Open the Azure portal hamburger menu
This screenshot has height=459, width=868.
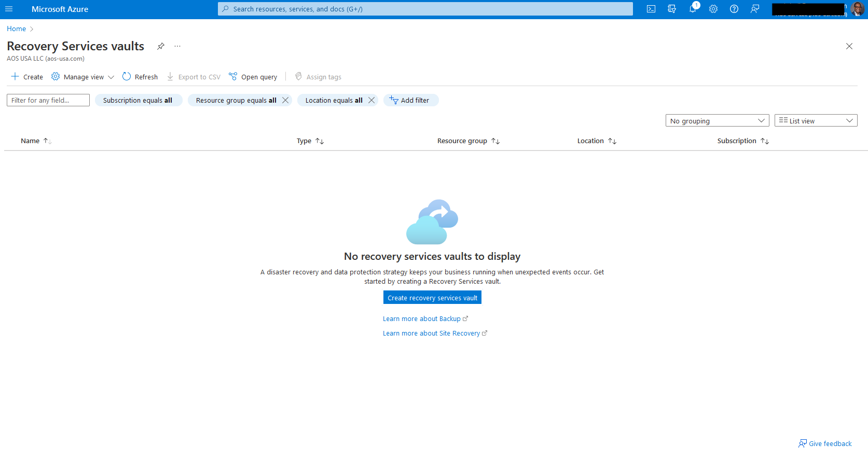pyautogui.click(x=9, y=9)
